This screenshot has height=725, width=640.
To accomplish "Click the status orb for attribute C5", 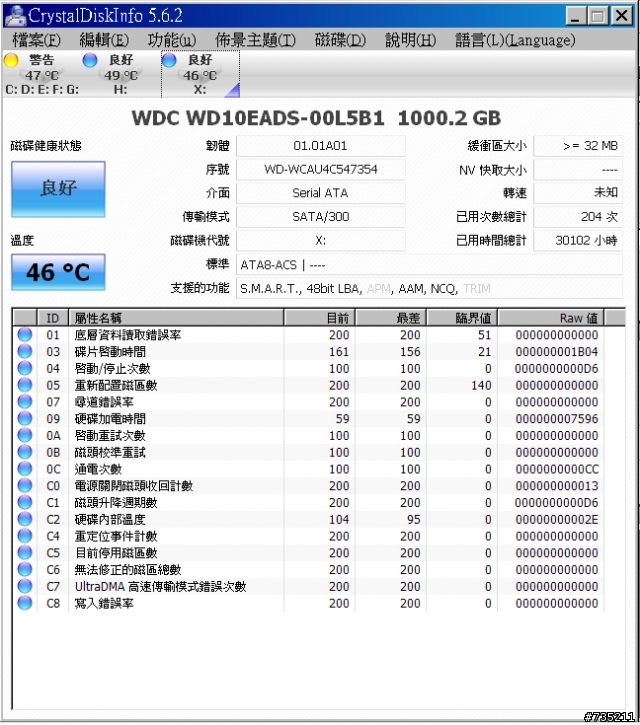I will (x=25, y=553).
